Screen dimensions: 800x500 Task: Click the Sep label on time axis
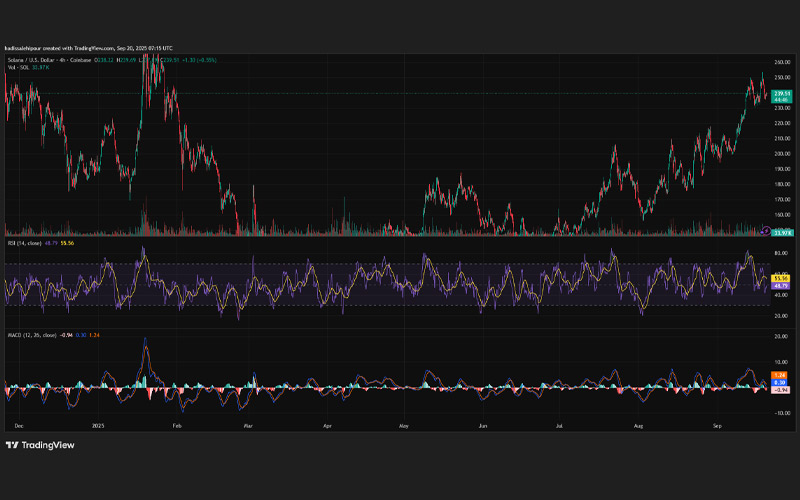(718, 425)
